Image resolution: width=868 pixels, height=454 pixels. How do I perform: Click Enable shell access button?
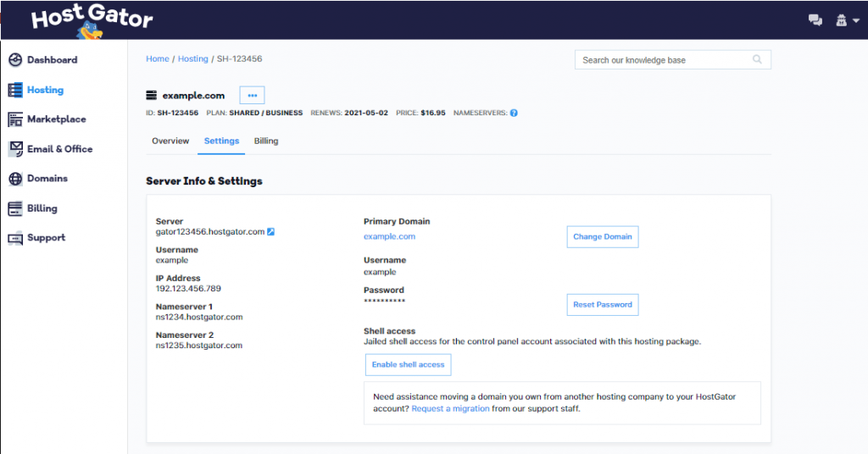click(408, 365)
